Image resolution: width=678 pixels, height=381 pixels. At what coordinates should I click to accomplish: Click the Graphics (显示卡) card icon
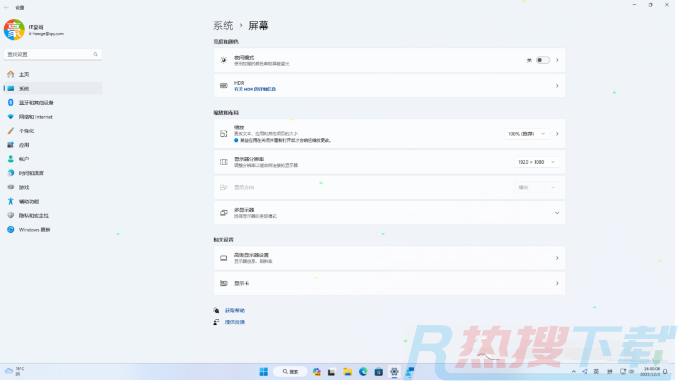click(x=224, y=283)
